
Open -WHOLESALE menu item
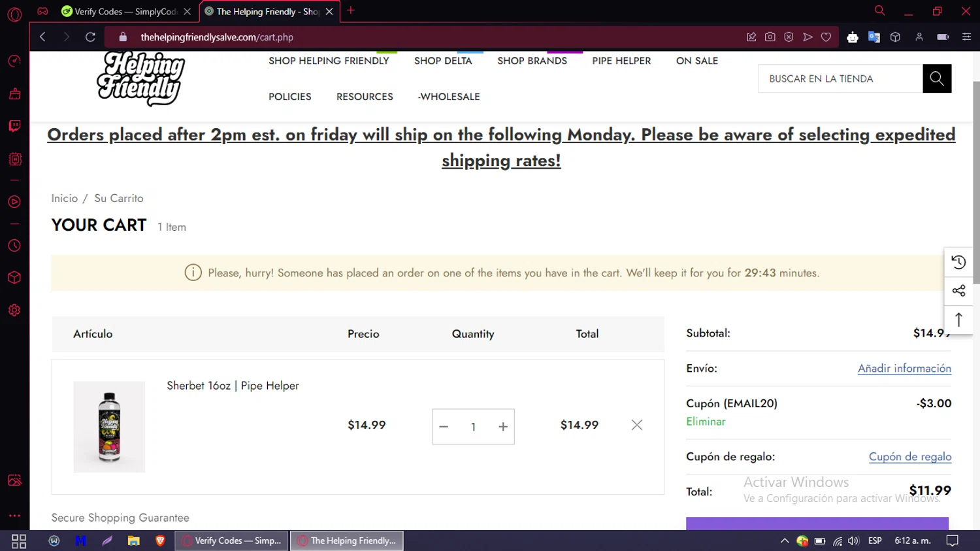tap(449, 97)
